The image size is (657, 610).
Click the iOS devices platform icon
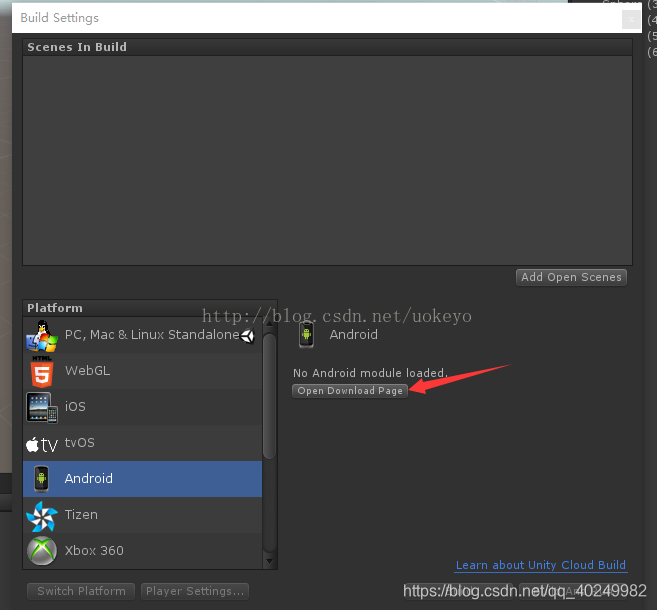41,407
